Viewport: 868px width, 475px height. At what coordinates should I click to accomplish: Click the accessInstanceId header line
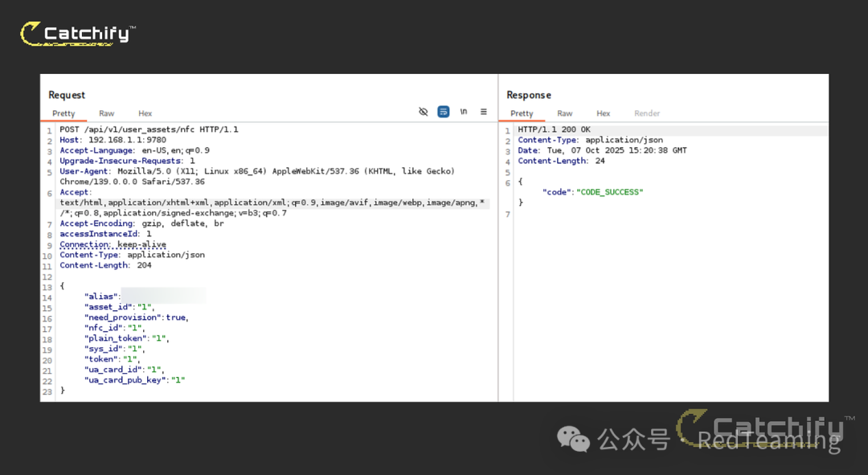coord(105,234)
